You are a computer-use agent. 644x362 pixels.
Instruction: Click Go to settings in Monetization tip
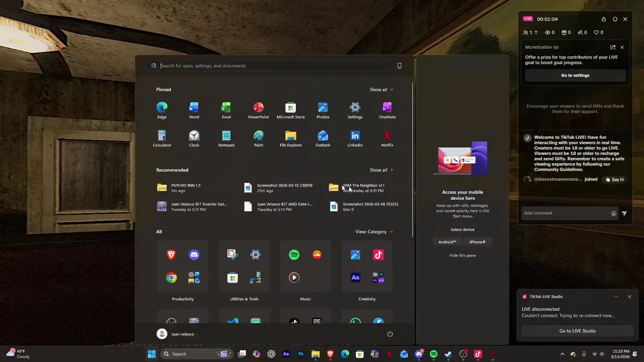tap(575, 75)
